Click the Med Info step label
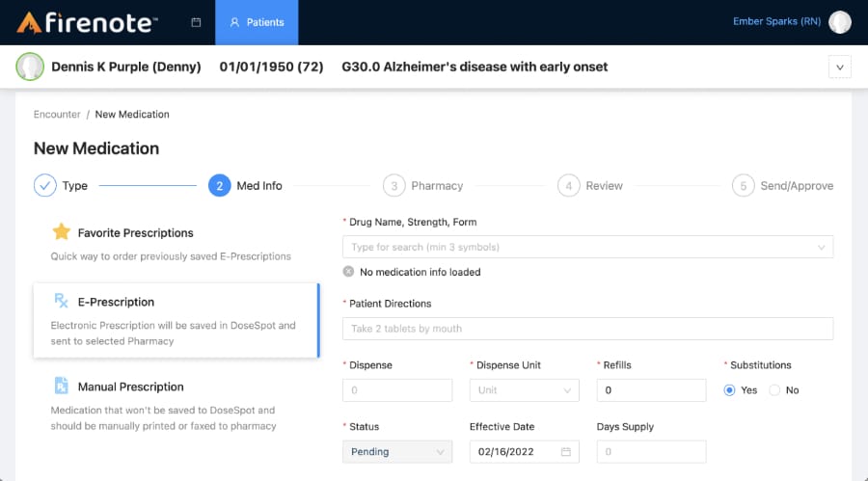 coord(259,186)
